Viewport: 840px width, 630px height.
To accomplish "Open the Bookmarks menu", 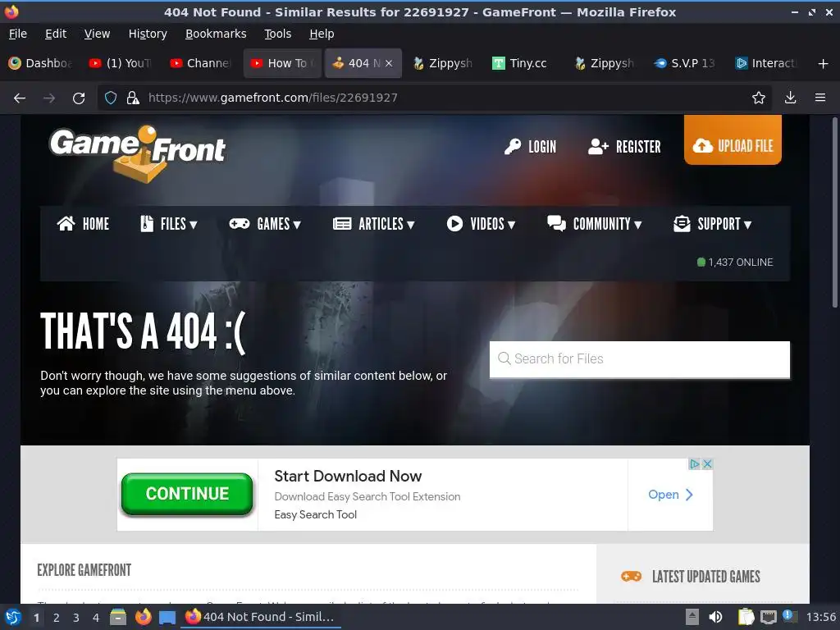I will [216, 34].
